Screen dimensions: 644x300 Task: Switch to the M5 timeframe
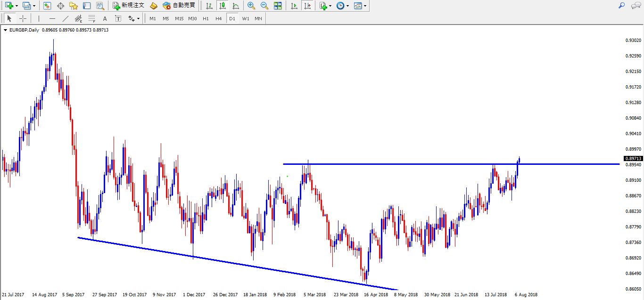point(166,18)
